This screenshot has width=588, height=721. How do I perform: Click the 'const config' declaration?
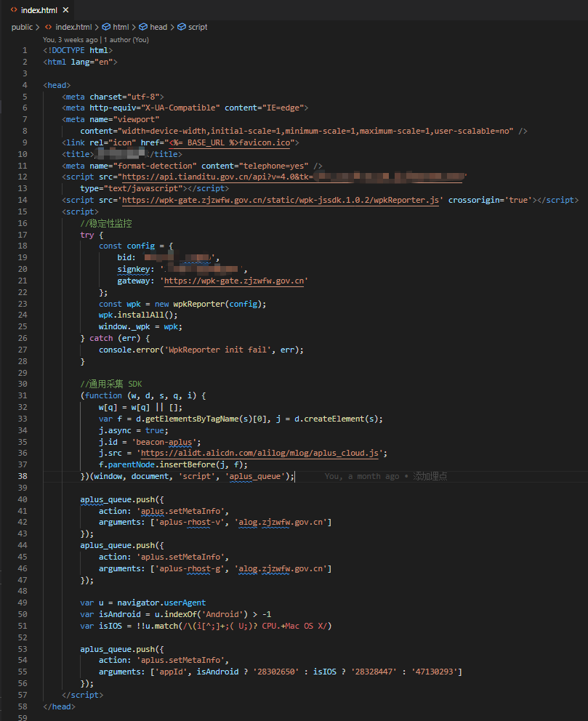pyautogui.click(x=127, y=246)
